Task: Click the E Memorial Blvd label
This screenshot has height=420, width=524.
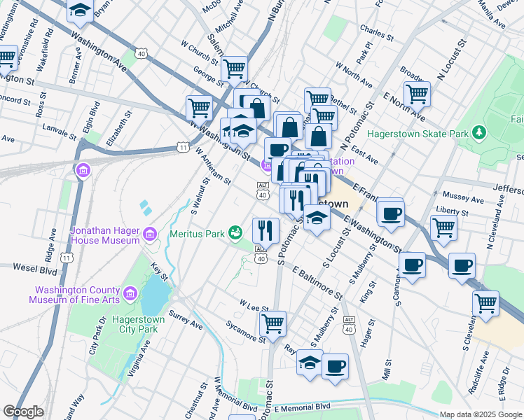Action: tap(303, 407)
